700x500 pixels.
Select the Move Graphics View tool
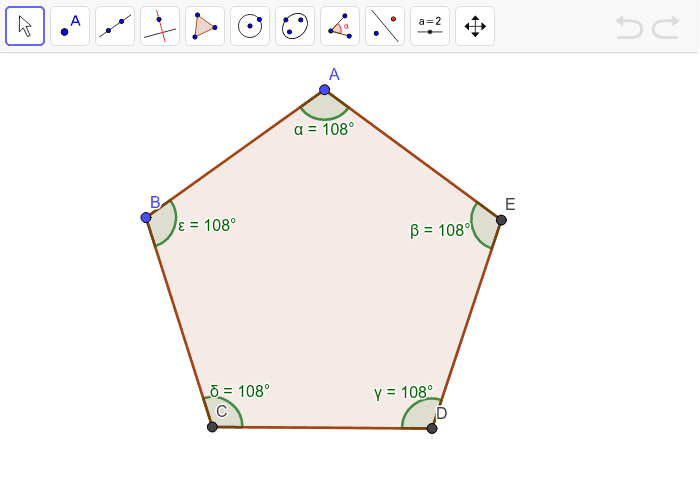coord(475,26)
